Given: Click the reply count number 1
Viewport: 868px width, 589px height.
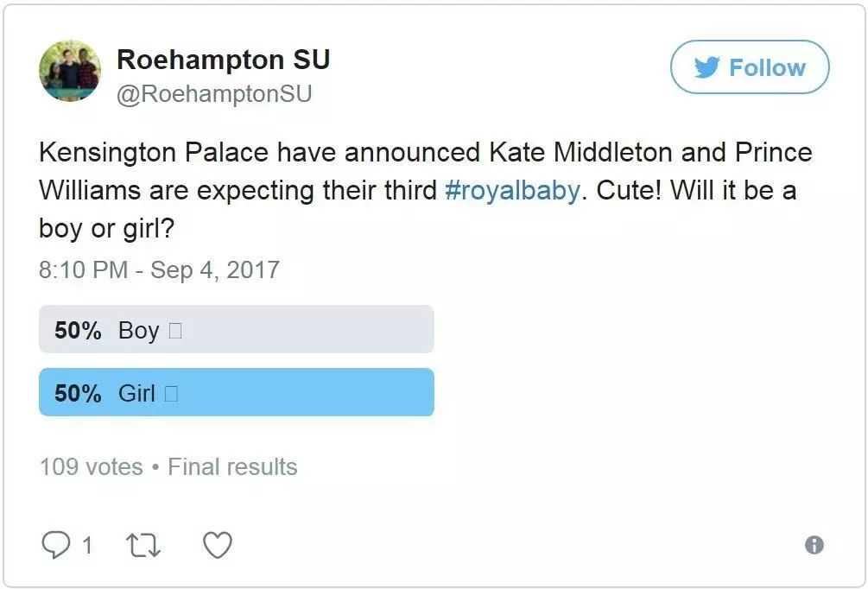Looking at the screenshot, I should click(86, 545).
